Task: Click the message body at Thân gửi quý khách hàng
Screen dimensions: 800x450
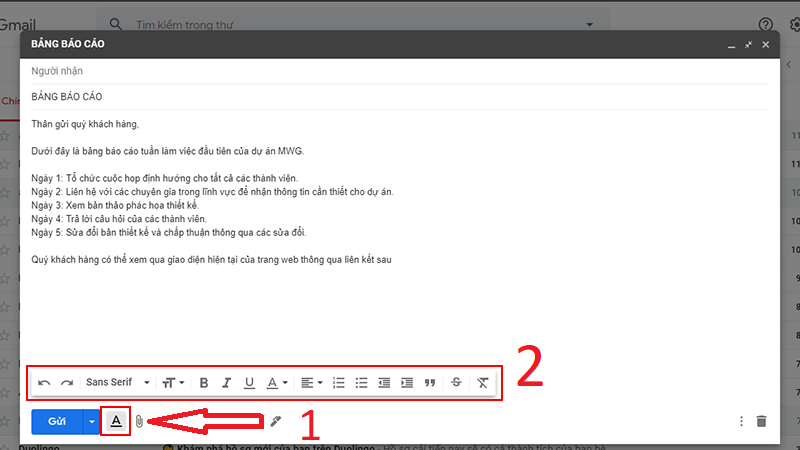Action: click(85, 124)
